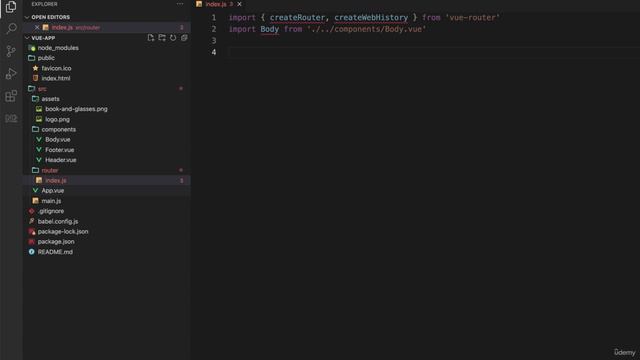Open Body.vue component
640x360 pixels.
point(58,140)
